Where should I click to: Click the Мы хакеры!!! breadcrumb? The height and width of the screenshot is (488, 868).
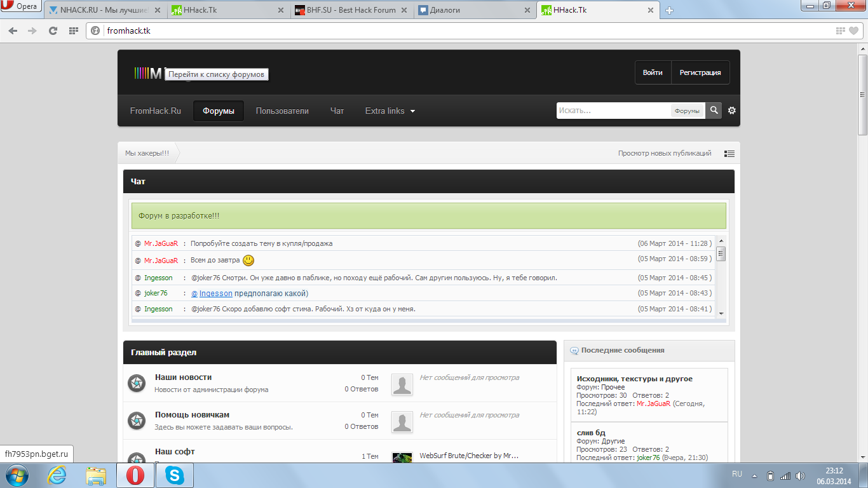(147, 153)
